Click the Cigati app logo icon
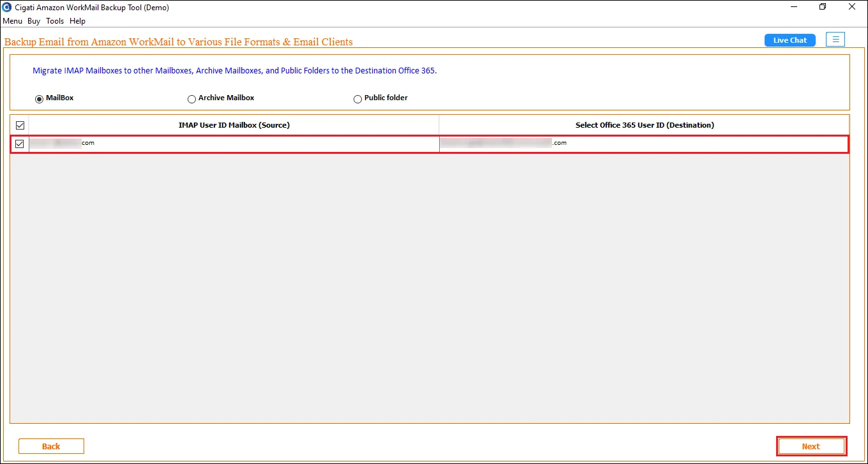The height and width of the screenshot is (464, 868). 7,8
